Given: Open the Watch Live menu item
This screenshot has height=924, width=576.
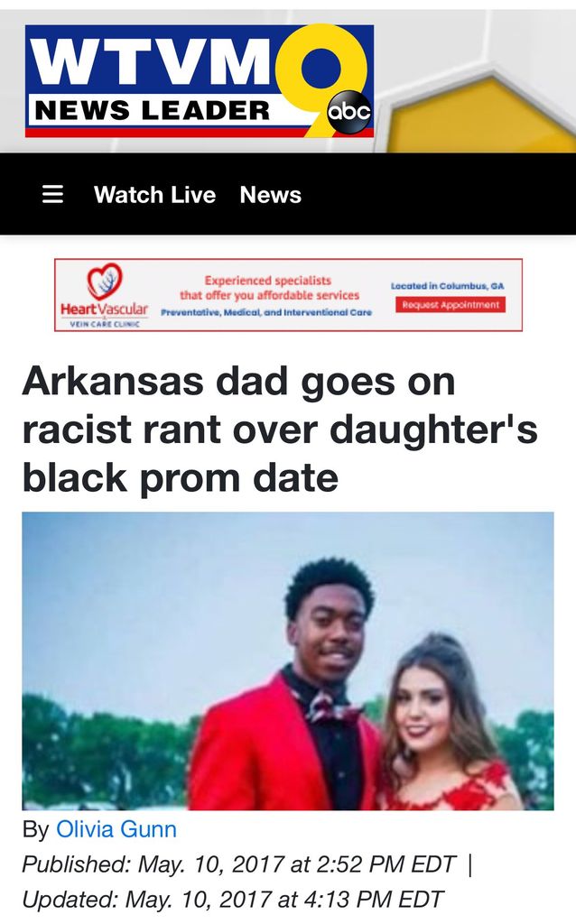Looking at the screenshot, I should point(154,195).
